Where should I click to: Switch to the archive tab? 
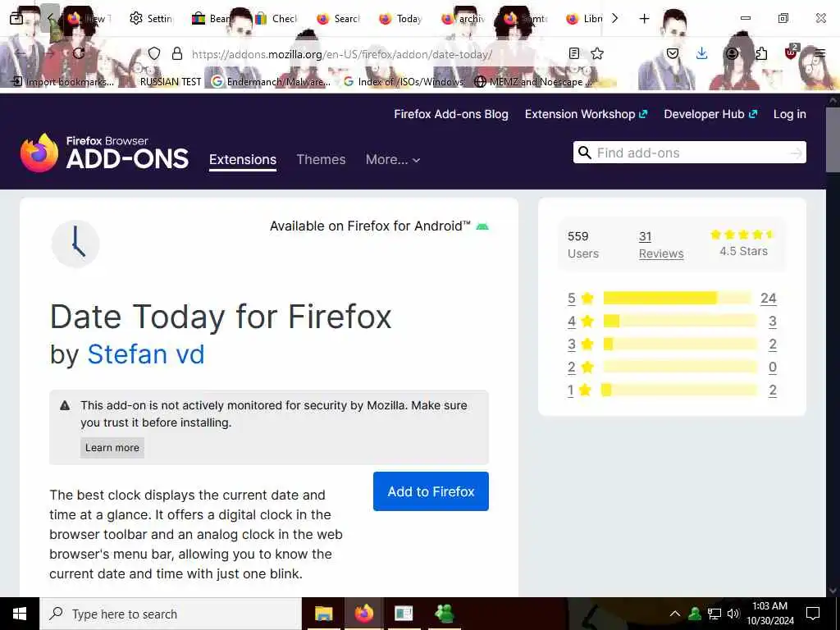[463, 19]
